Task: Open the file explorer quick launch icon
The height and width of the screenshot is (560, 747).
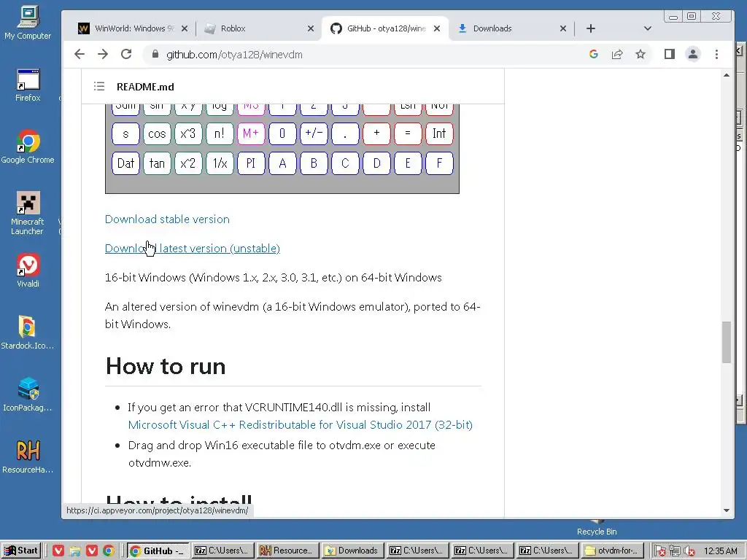Action: click(x=75, y=551)
